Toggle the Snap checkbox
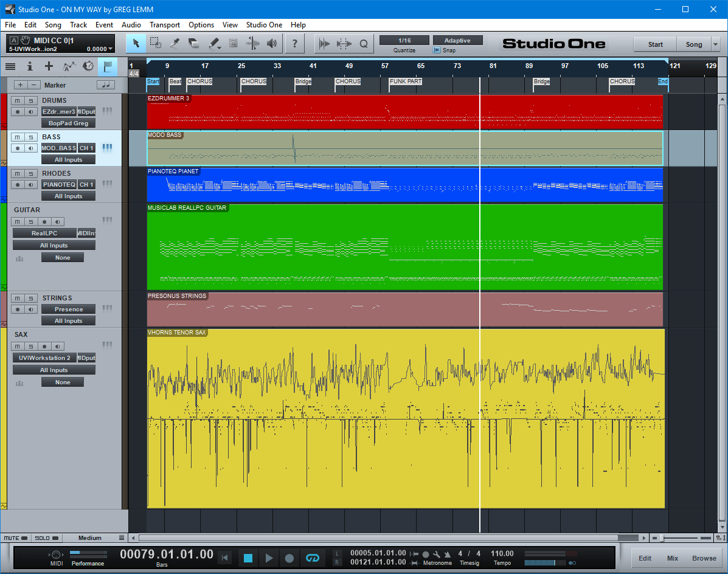The image size is (728, 574). [x=437, y=50]
